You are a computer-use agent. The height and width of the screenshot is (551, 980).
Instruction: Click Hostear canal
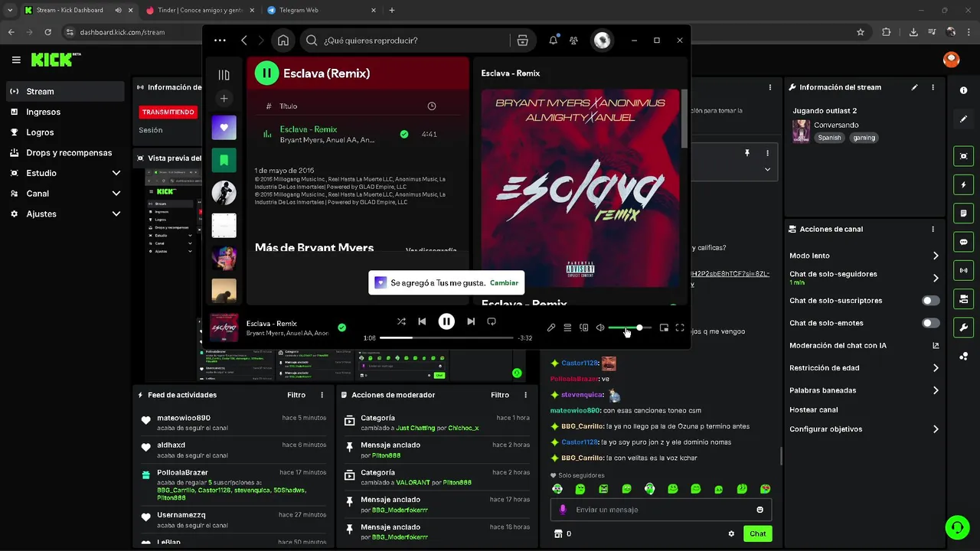click(813, 409)
